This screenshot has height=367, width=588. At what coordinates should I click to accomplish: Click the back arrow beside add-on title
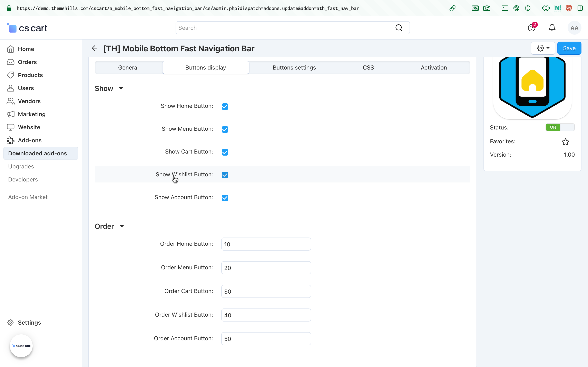point(95,48)
